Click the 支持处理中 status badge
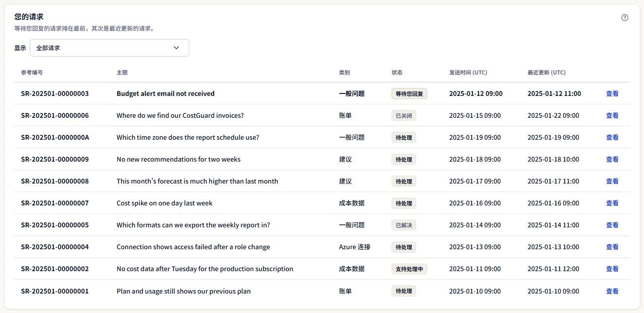 click(409, 269)
